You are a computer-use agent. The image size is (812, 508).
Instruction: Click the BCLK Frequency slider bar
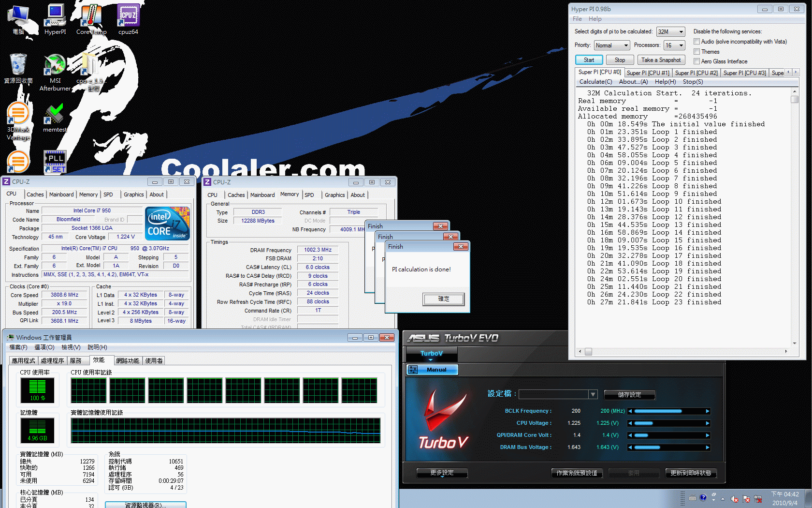pos(669,411)
